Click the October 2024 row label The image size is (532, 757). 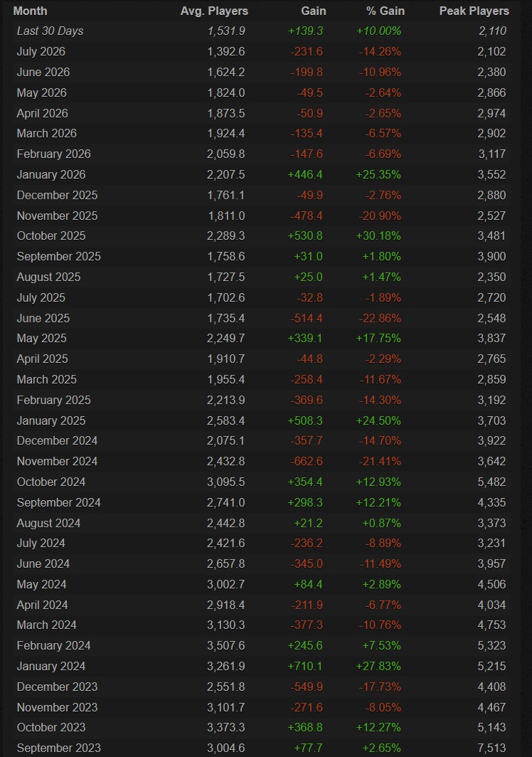51,482
